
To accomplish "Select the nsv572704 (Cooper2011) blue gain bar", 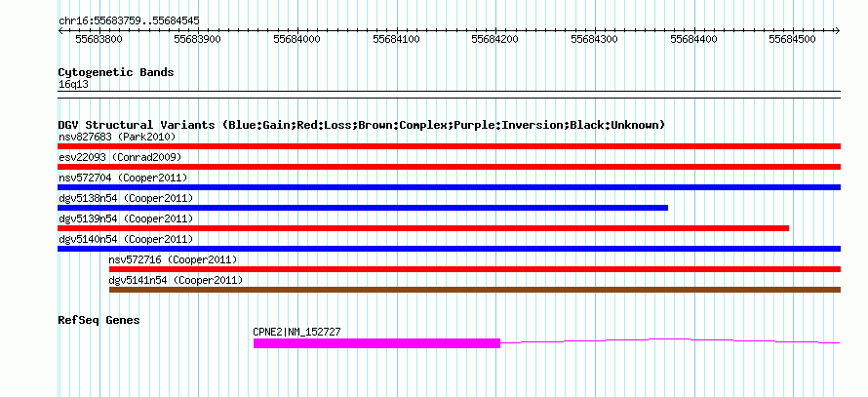I will [449, 187].
